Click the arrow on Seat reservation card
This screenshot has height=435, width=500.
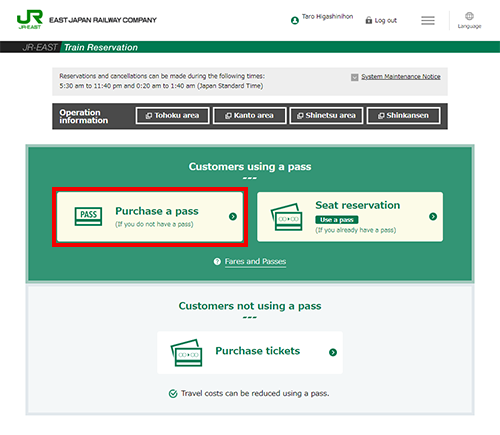[433, 217]
